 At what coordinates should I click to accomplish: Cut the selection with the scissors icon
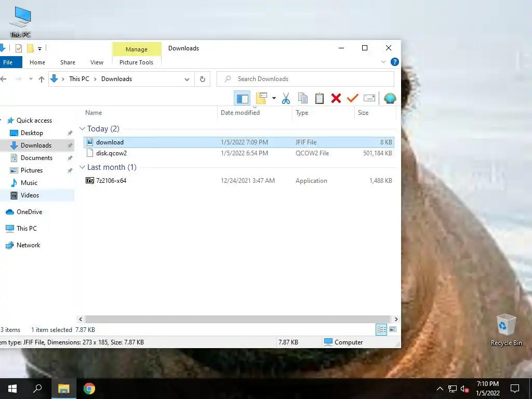click(x=286, y=98)
